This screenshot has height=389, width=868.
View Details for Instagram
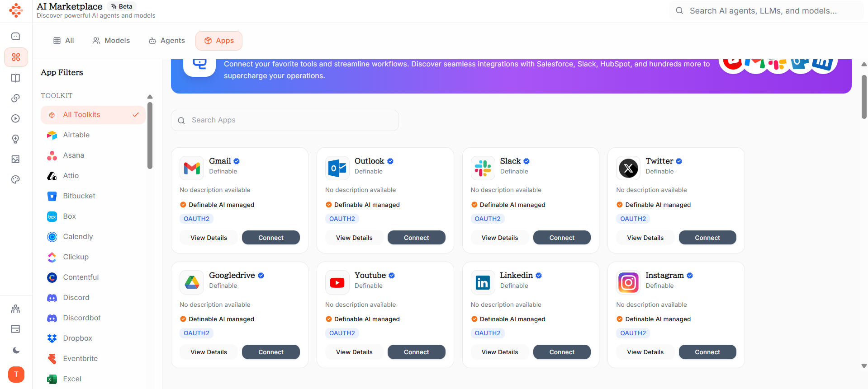[645, 352]
